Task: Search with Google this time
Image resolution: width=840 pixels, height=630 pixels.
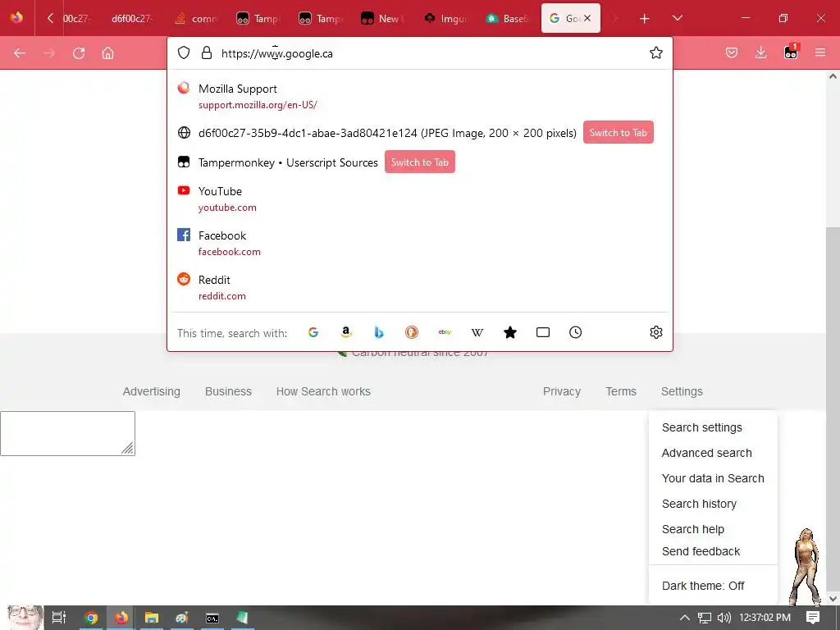Action: [x=313, y=332]
